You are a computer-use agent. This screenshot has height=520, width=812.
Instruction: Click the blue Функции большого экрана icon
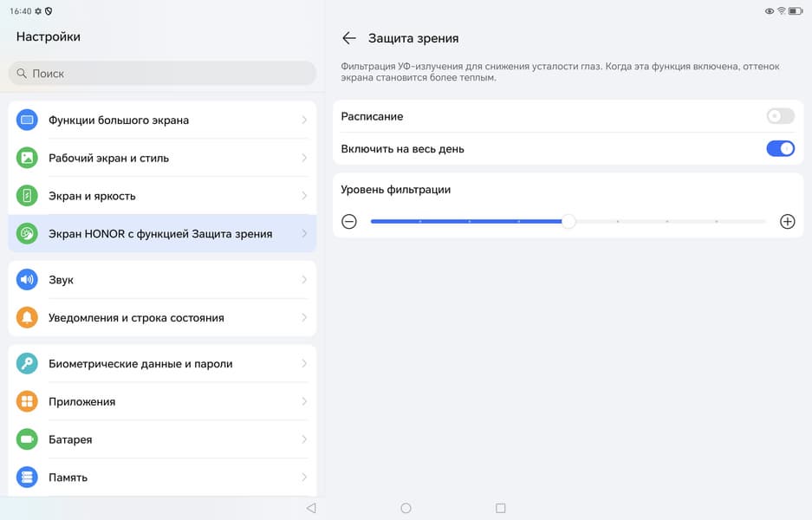(27, 120)
